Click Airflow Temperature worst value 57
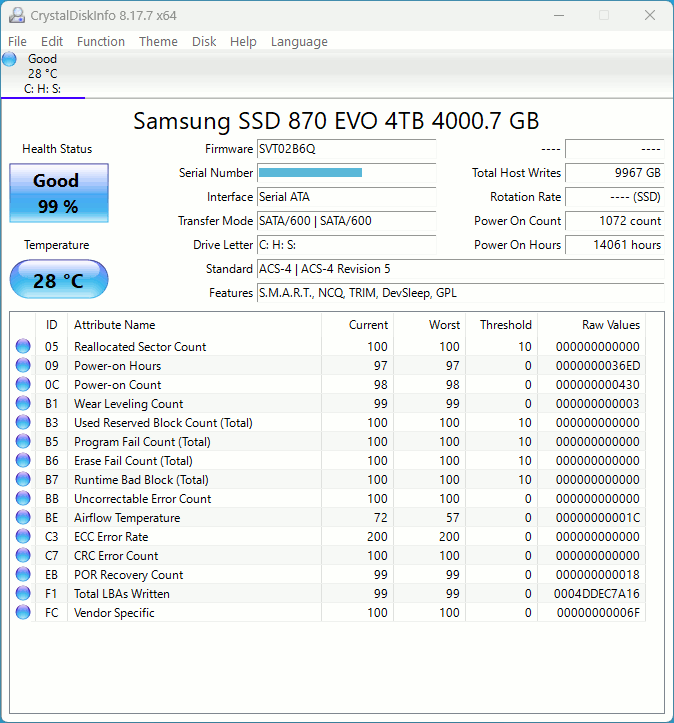674x723 pixels. point(452,518)
